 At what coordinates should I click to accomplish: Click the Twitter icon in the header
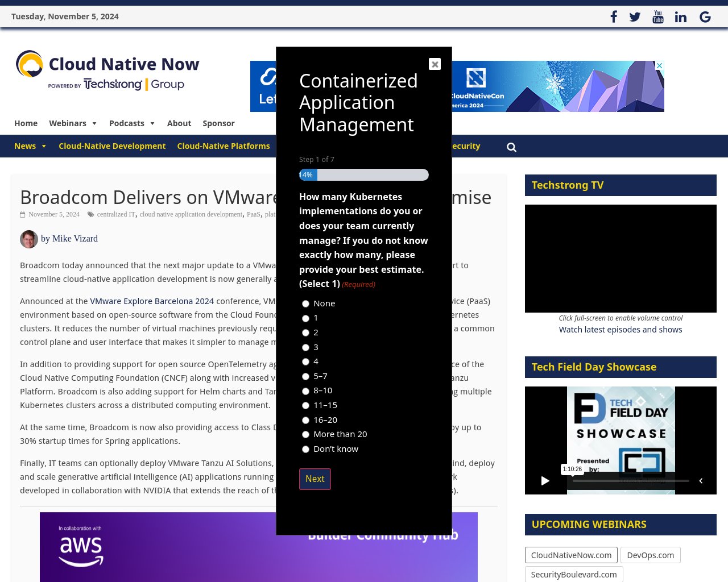(x=635, y=16)
